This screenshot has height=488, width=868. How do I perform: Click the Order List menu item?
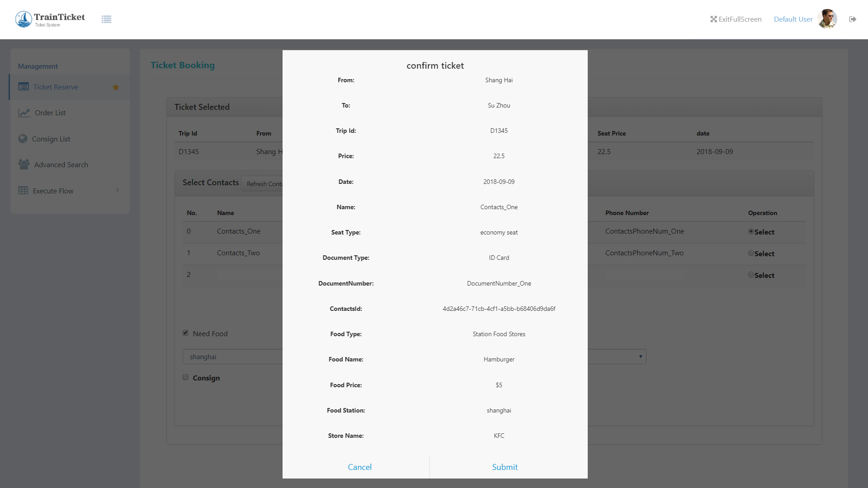click(x=50, y=113)
